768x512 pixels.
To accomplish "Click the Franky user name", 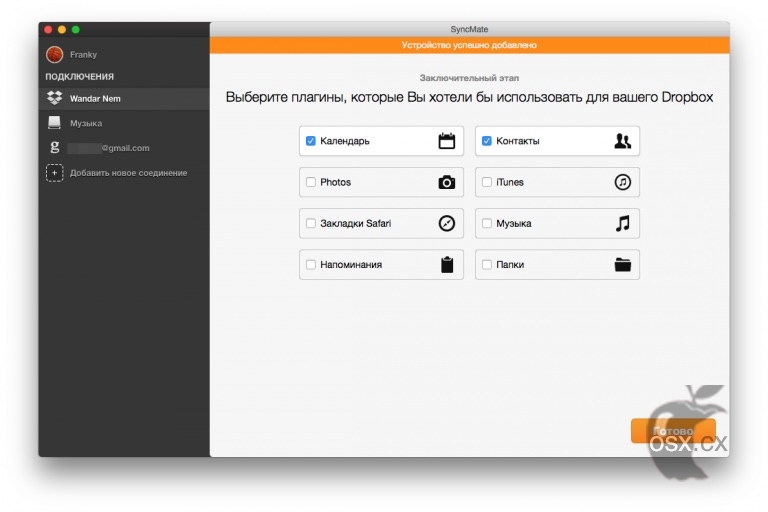I will [83, 54].
